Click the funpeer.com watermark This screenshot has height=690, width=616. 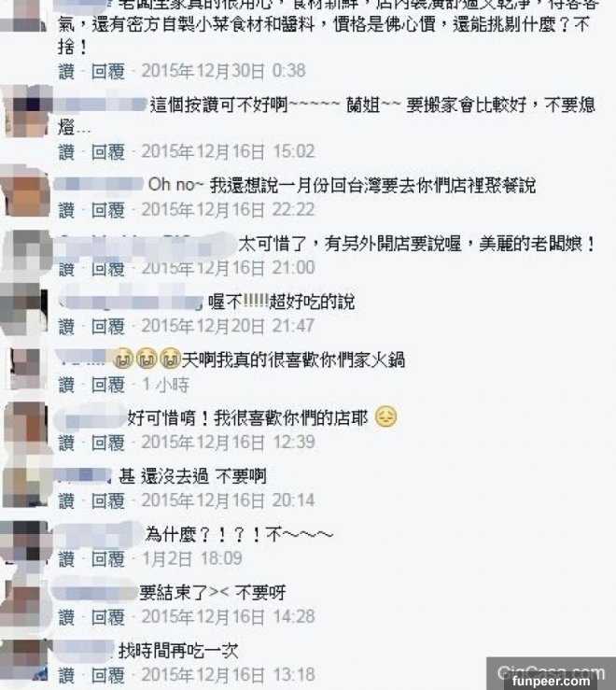tap(551, 682)
